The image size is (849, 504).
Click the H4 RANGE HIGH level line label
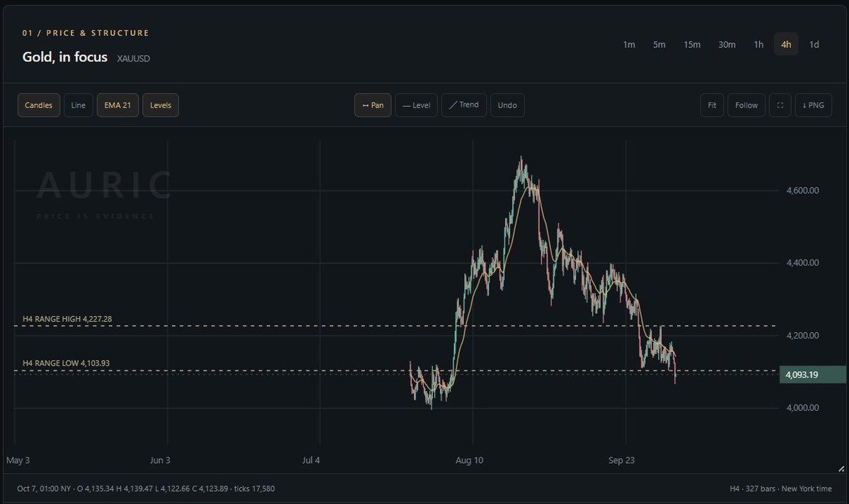pyautogui.click(x=67, y=320)
